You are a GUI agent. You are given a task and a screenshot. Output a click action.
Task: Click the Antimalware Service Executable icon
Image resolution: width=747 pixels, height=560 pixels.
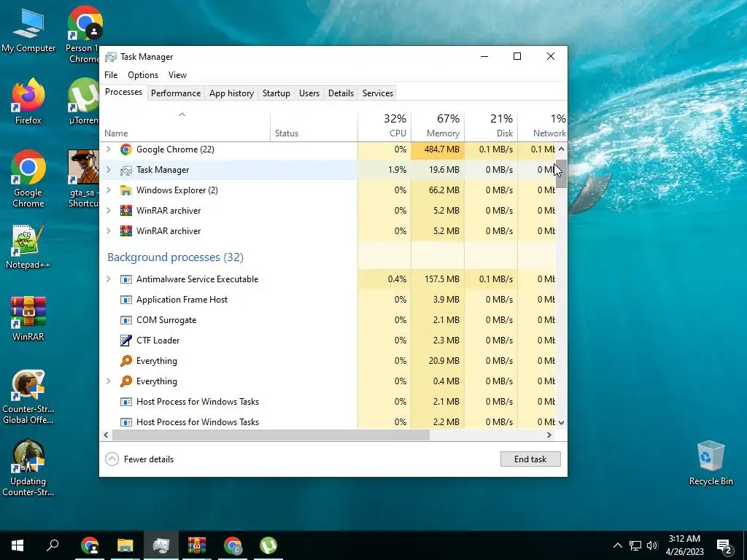pyautogui.click(x=125, y=279)
